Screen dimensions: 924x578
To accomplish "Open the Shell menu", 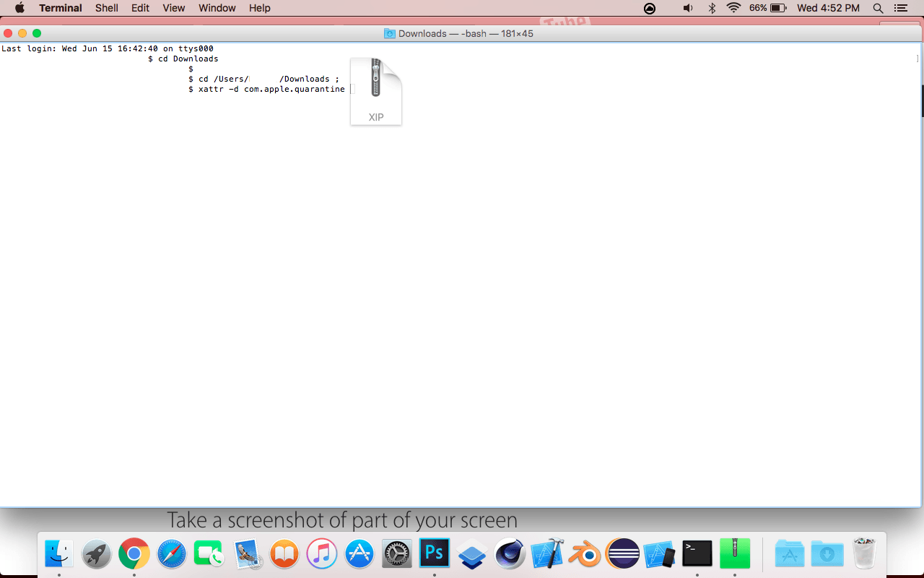I will coord(107,8).
